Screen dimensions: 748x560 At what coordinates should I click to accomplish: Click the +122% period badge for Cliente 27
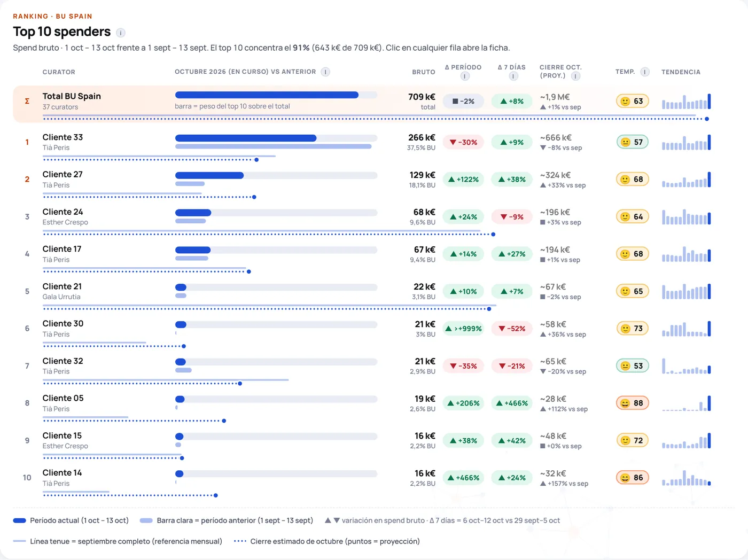[463, 180]
